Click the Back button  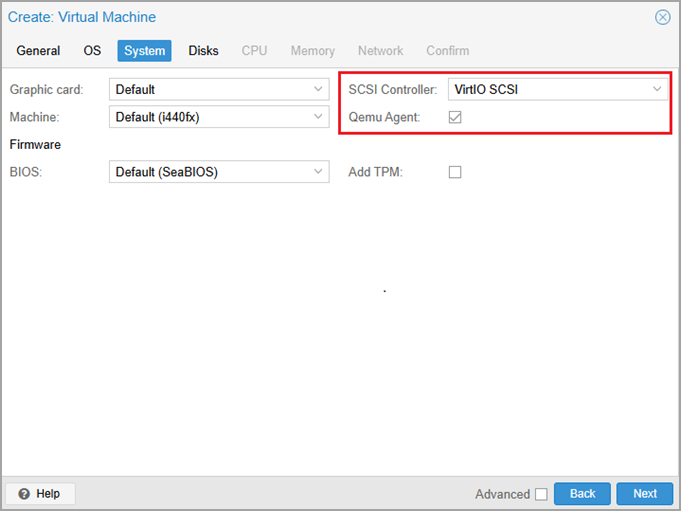point(582,494)
